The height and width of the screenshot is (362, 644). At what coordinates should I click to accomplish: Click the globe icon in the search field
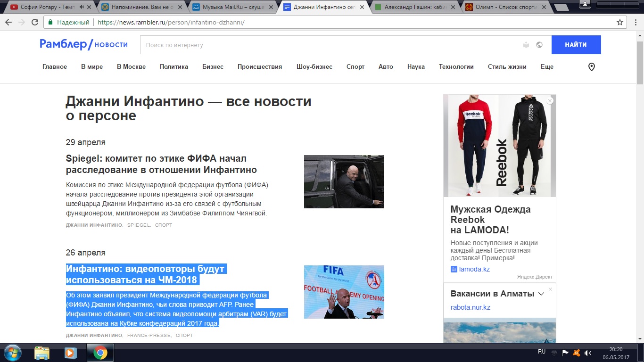coord(539,45)
